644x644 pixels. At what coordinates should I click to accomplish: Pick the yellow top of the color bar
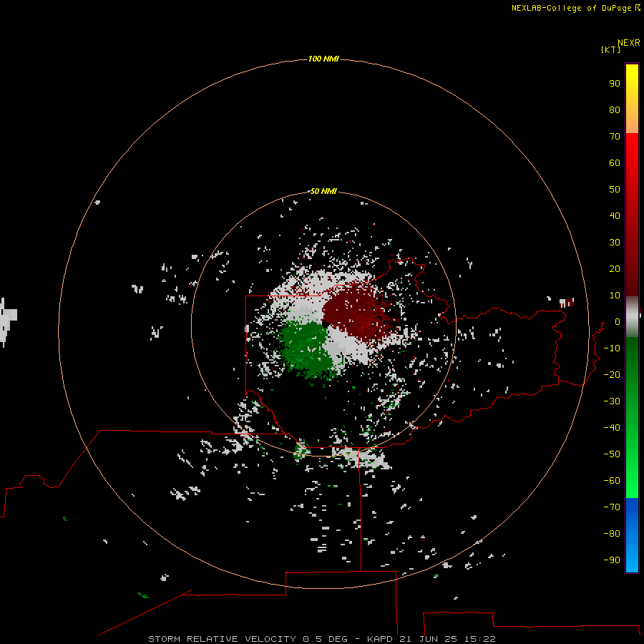632,74
